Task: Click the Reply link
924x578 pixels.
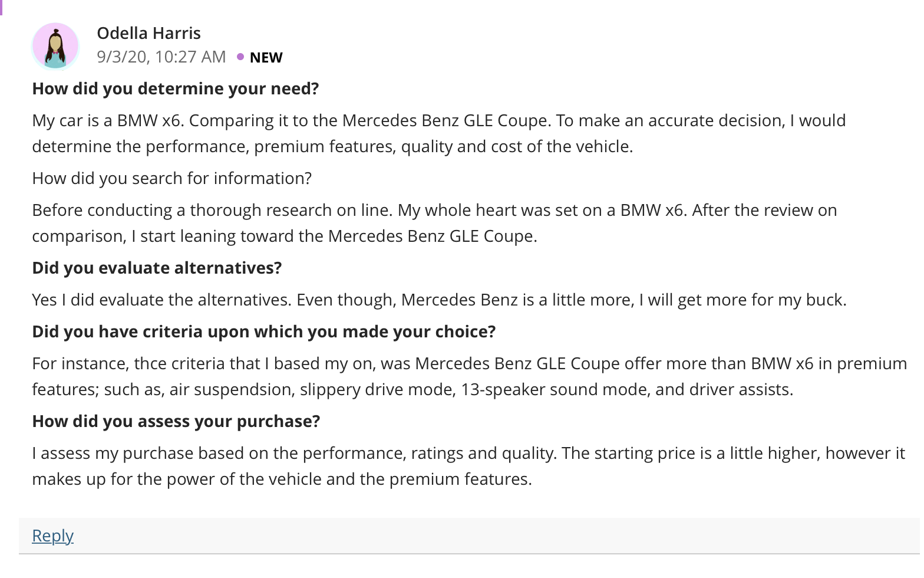Action: [x=52, y=536]
